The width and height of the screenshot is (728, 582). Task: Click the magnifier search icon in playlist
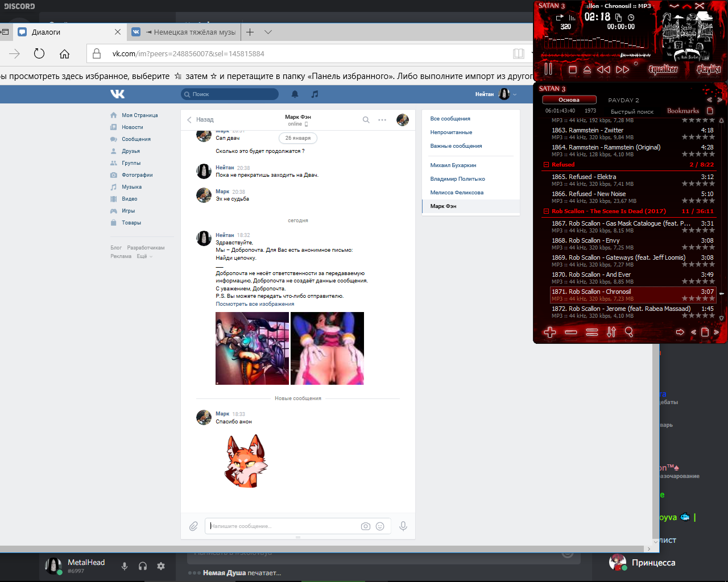629,332
